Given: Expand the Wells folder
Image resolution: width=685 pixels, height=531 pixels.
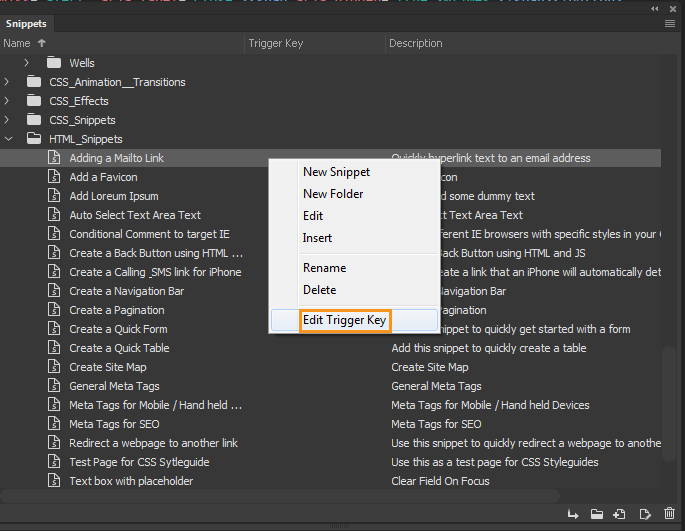Looking at the screenshot, I should (x=27, y=63).
